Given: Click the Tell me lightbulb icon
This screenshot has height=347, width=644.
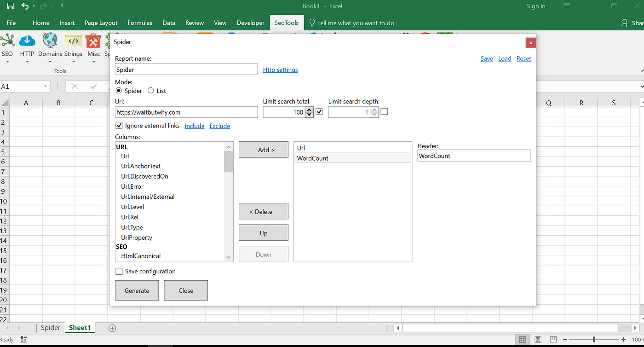Looking at the screenshot, I should point(312,23).
